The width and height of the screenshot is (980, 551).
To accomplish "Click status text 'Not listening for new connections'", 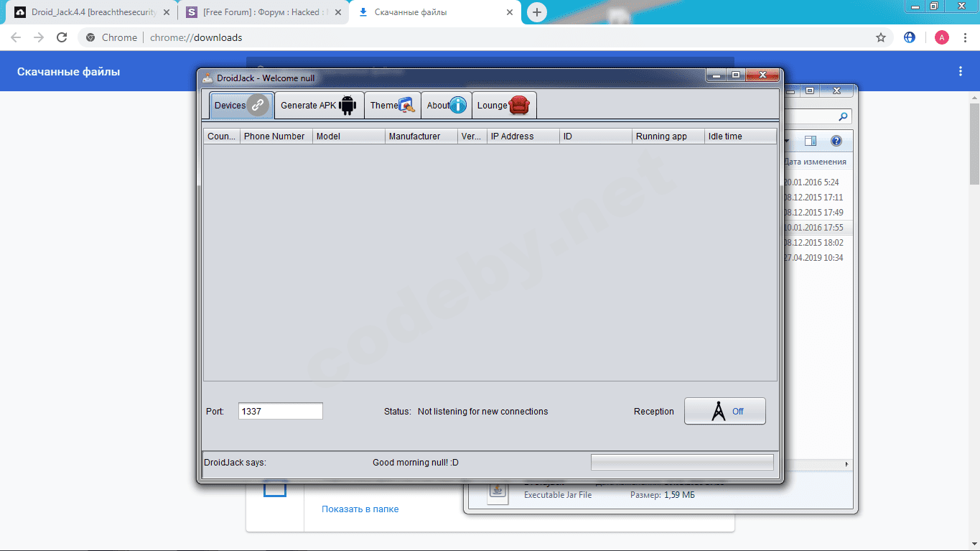I will [x=482, y=412].
